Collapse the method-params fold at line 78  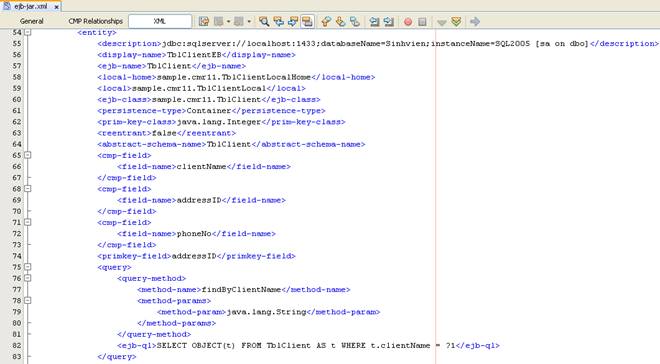tap(28, 300)
